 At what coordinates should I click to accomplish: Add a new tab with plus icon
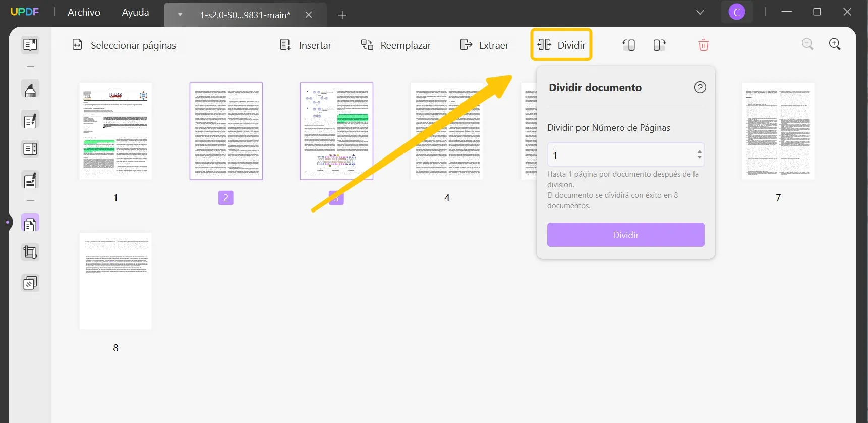(x=342, y=15)
